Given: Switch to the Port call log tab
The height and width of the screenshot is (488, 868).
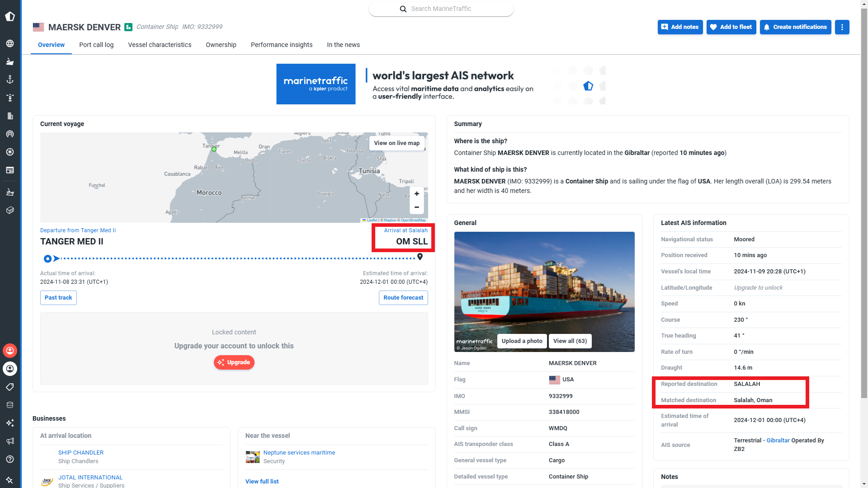Looking at the screenshot, I should point(96,45).
